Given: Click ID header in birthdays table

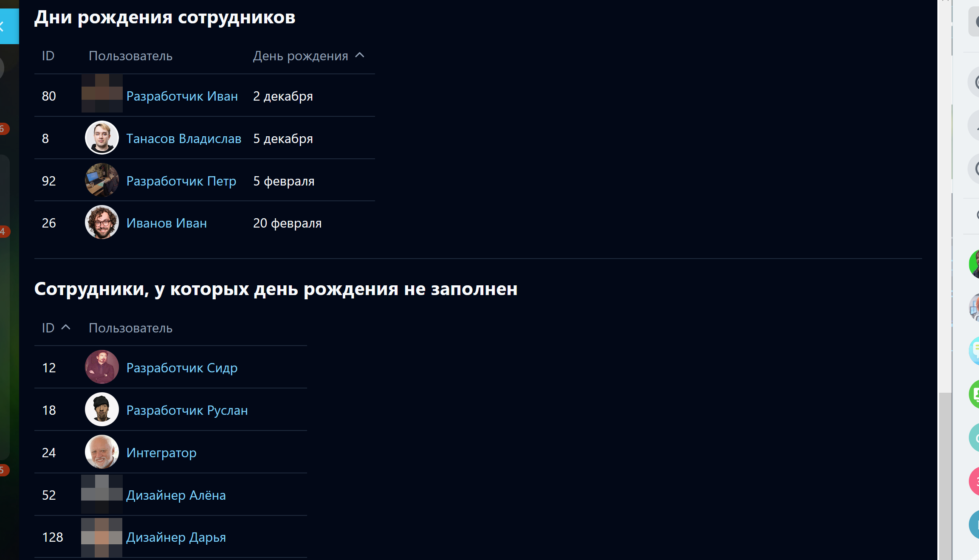Looking at the screenshot, I should [48, 56].
